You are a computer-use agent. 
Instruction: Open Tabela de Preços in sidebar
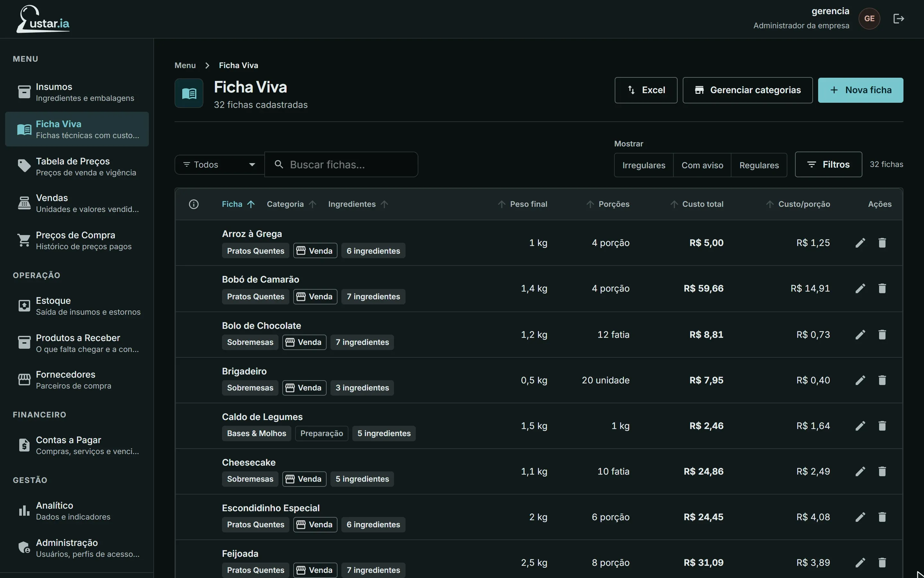tap(77, 166)
